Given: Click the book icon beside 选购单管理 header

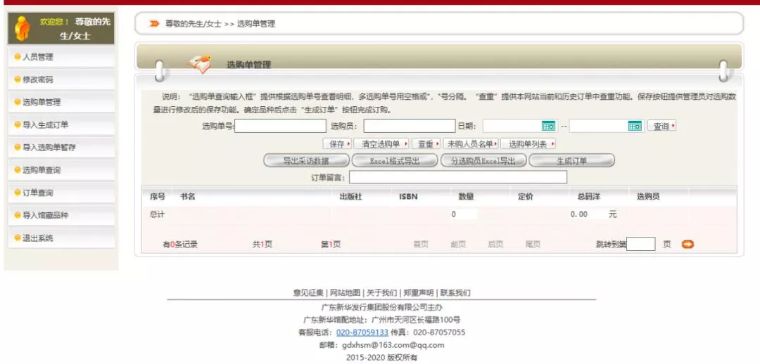Looking at the screenshot, I should [x=201, y=64].
